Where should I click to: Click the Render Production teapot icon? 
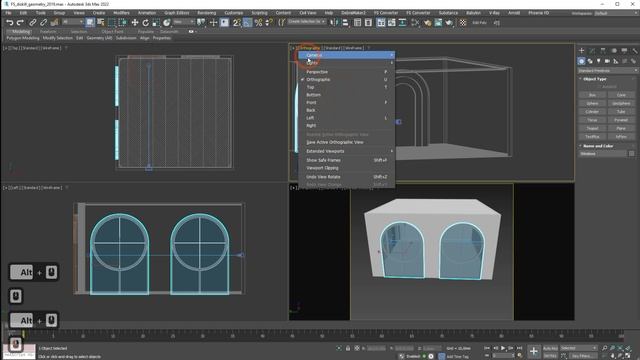tap(449, 22)
